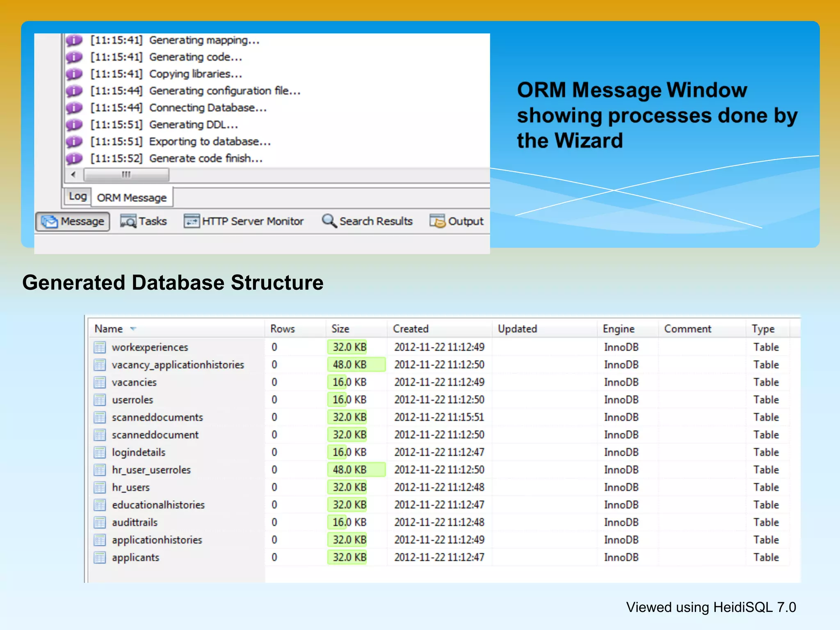Click rows count 0 for userroles
840x630 pixels.
coord(274,400)
